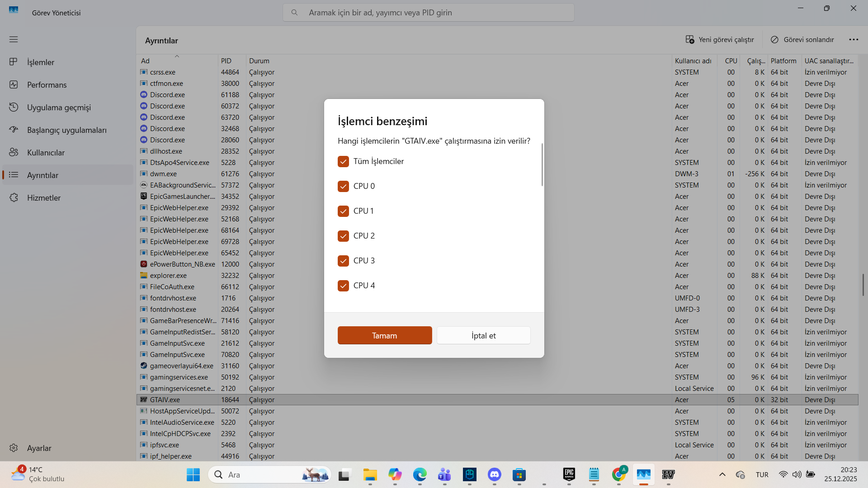Uncheck the CPU 3 checkbox
This screenshot has height=488, width=868.
coord(343,261)
